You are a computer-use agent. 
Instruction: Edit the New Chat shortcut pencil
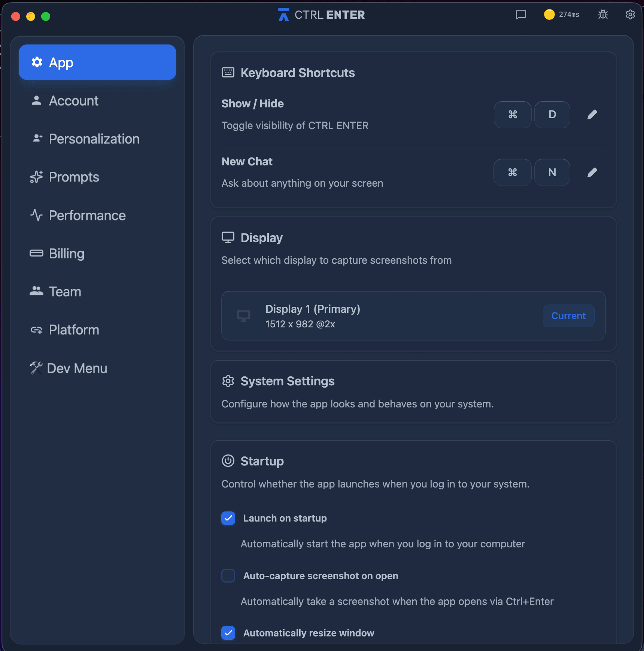[x=592, y=172]
